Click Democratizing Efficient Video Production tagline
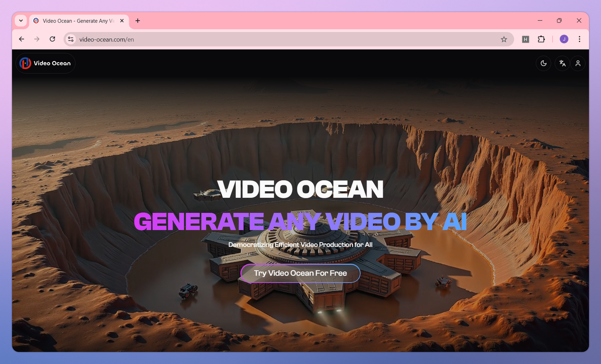This screenshot has height=364, width=601. point(300,245)
